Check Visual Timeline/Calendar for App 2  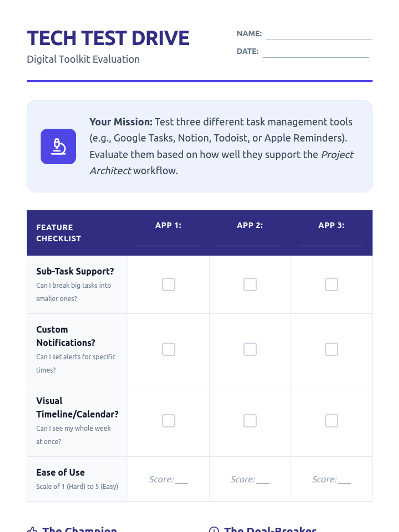(250, 421)
